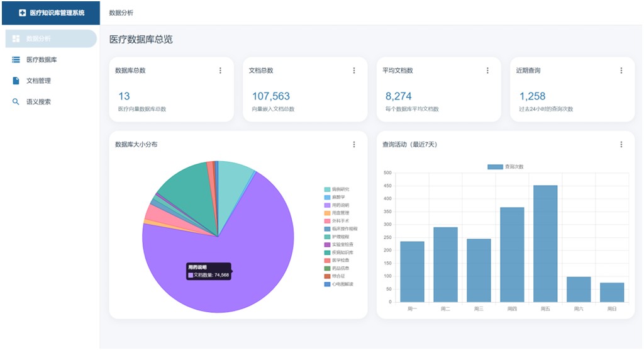Click the 每个数据库平均文档数 caption
This screenshot has height=350, width=644.
click(x=412, y=109)
